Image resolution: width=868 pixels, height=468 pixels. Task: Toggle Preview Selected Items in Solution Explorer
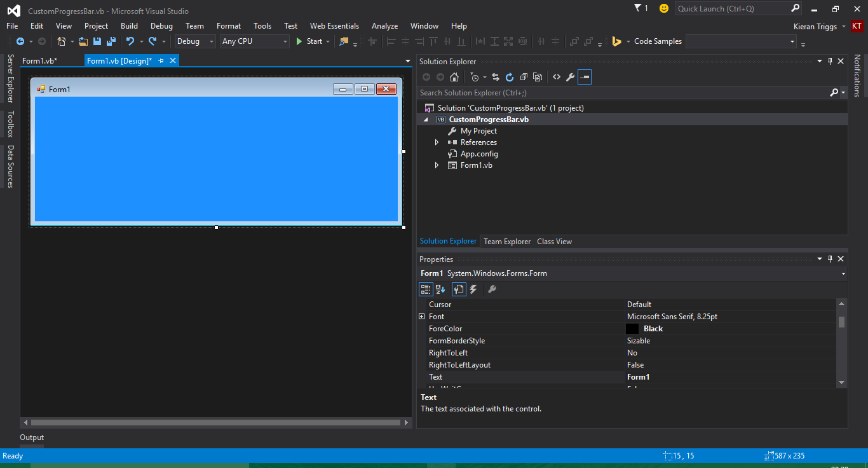[x=585, y=77]
